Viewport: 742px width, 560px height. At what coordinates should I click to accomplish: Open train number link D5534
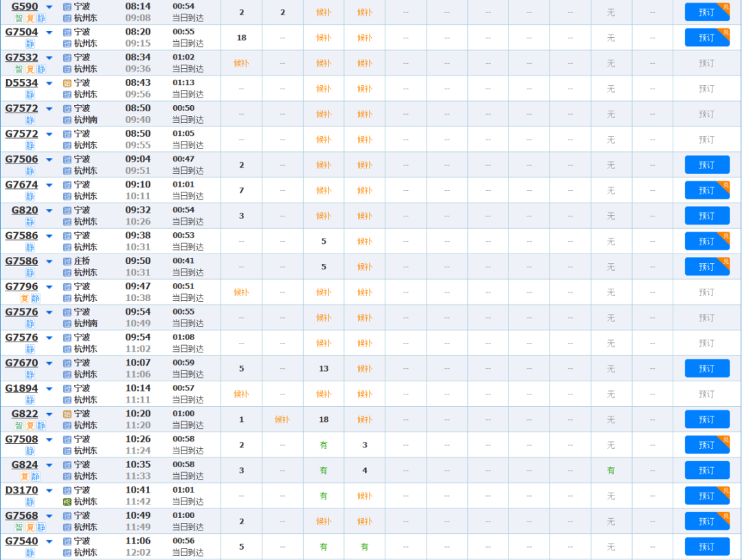pos(21,83)
